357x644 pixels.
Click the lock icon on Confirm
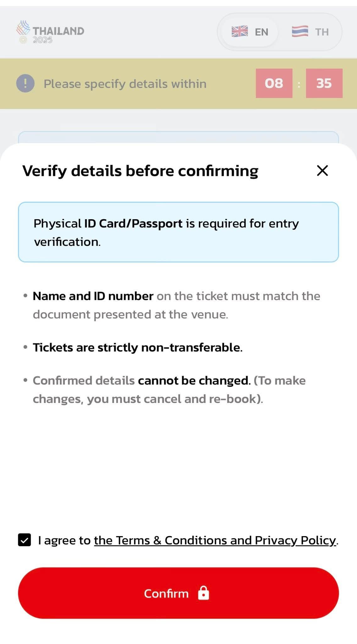[204, 593]
